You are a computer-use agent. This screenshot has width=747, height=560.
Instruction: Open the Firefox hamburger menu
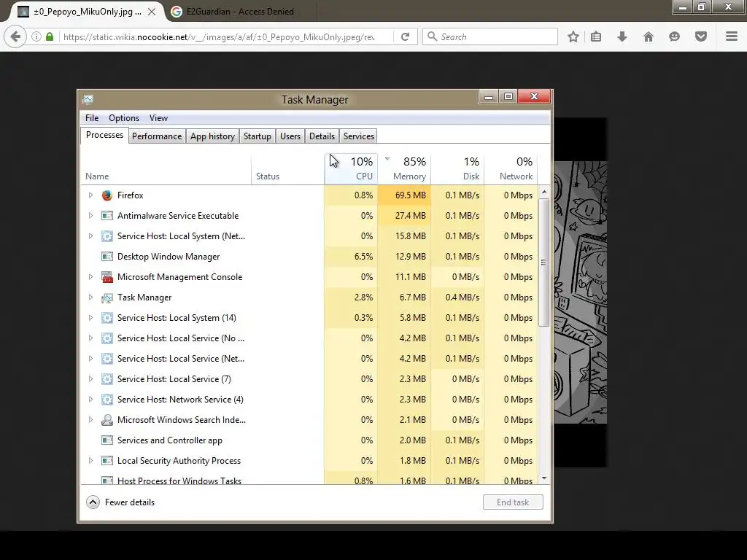(732, 36)
